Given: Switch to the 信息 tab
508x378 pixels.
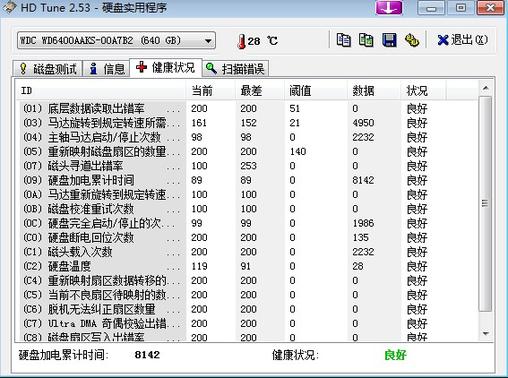Looking at the screenshot, I should click(x=107, y=69).
